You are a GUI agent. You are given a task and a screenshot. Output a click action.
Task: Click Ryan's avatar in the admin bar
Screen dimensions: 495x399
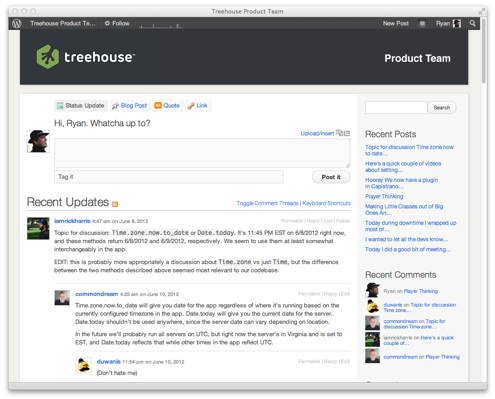(x=457, y=23)
